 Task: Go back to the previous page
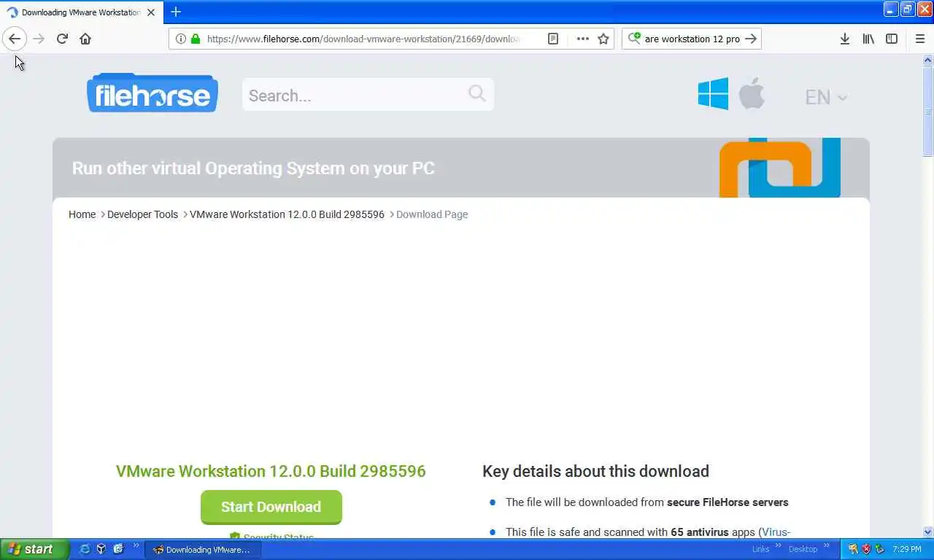click(15, 39)
